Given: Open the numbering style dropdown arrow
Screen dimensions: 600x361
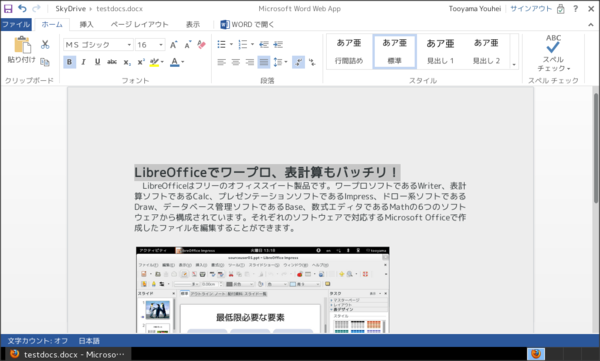Looking at the screenshot, I should (252, 44).
